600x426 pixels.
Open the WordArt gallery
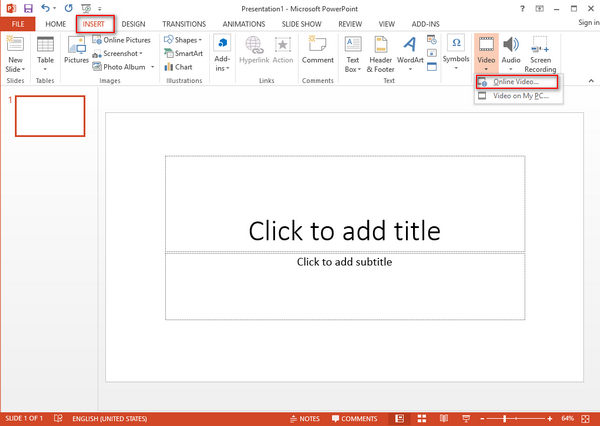(x=410, y=54)
